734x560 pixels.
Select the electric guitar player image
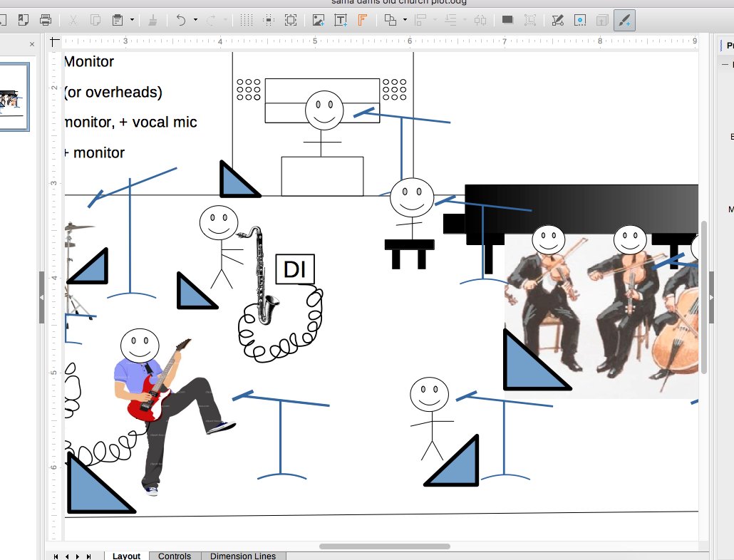tap(175, 416)
